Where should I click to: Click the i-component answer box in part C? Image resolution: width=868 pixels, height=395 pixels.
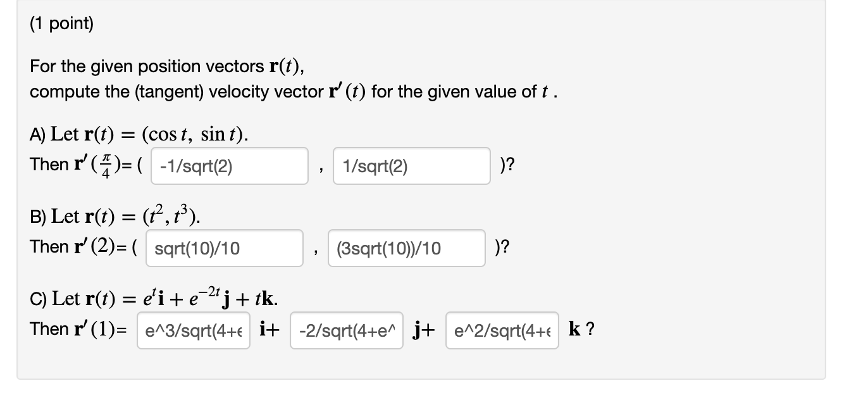(x=193, y=330)
